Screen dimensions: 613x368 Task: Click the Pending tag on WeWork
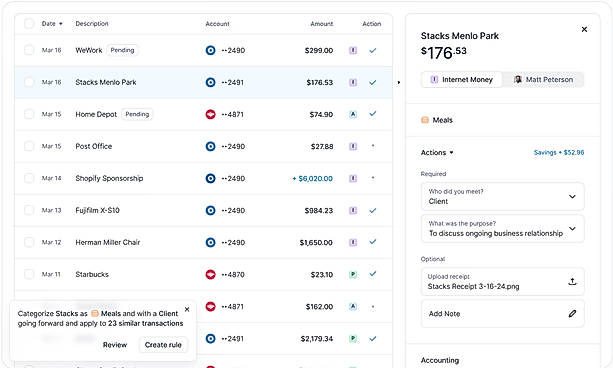[x=122, y=50]
